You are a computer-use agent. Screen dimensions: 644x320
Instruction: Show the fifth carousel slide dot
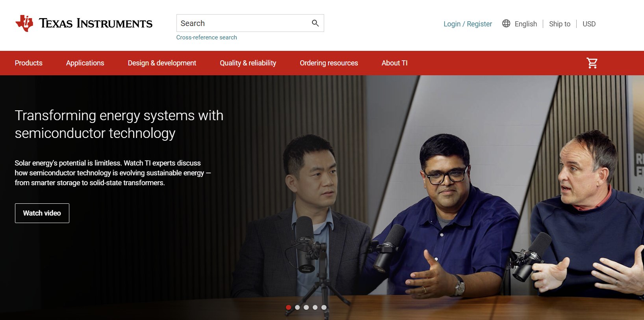pos(324,307)
